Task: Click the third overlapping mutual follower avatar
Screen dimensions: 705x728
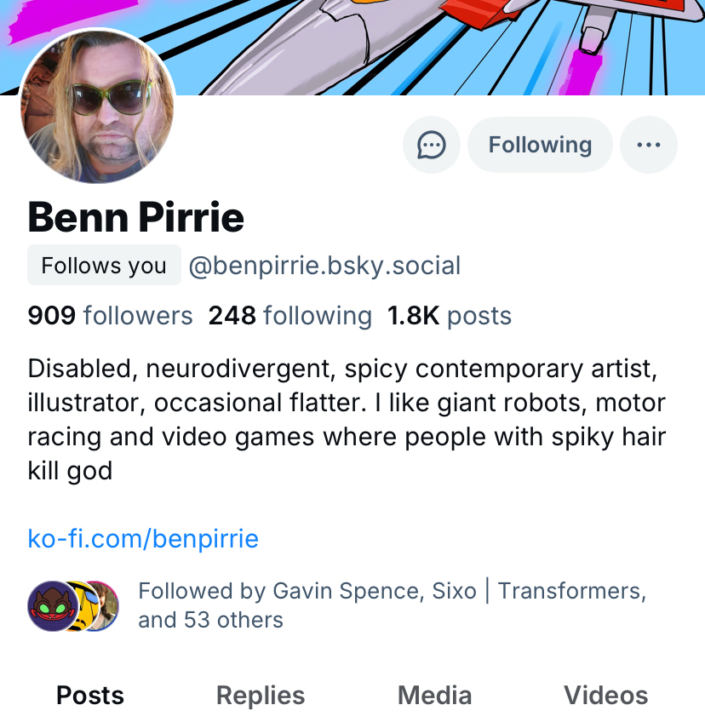Action: tap(109, 606)
